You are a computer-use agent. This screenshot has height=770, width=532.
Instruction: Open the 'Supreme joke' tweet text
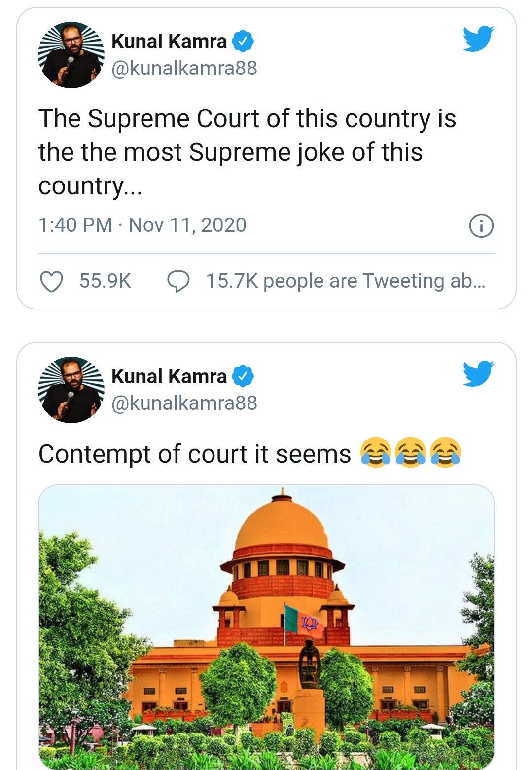[247, 152]
